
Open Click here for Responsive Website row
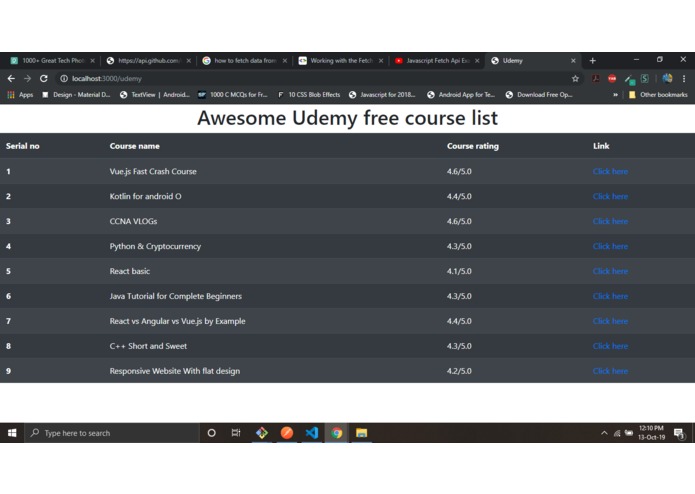click(x=610, y=371)
